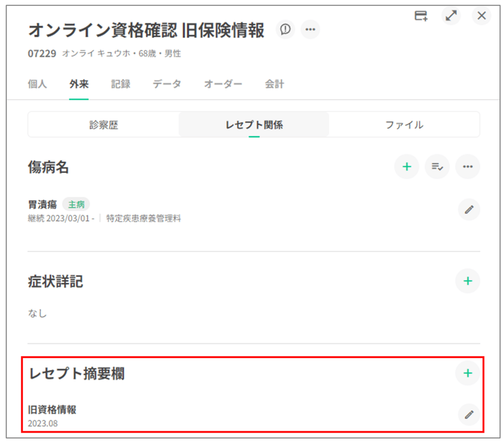Screen dimensions: 504x441
Task: Open 傷病名 more options menu
Action: pyautogui.click(x=467, y=166)
